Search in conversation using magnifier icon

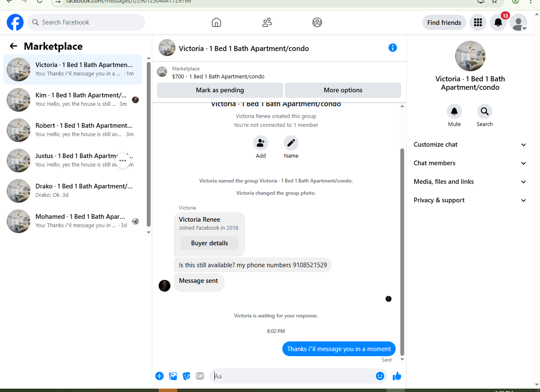485,111
